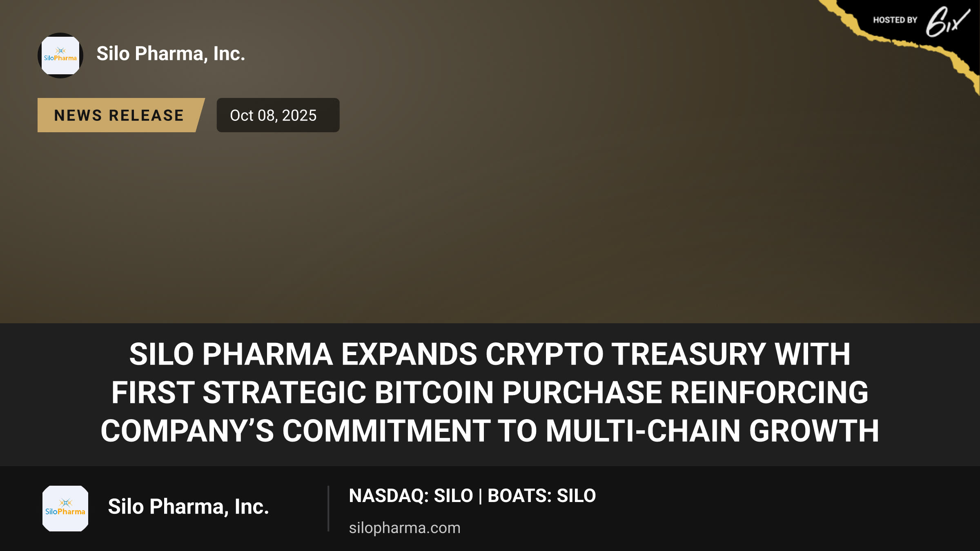Click the star emblem in footer logo

click(65, 502)
